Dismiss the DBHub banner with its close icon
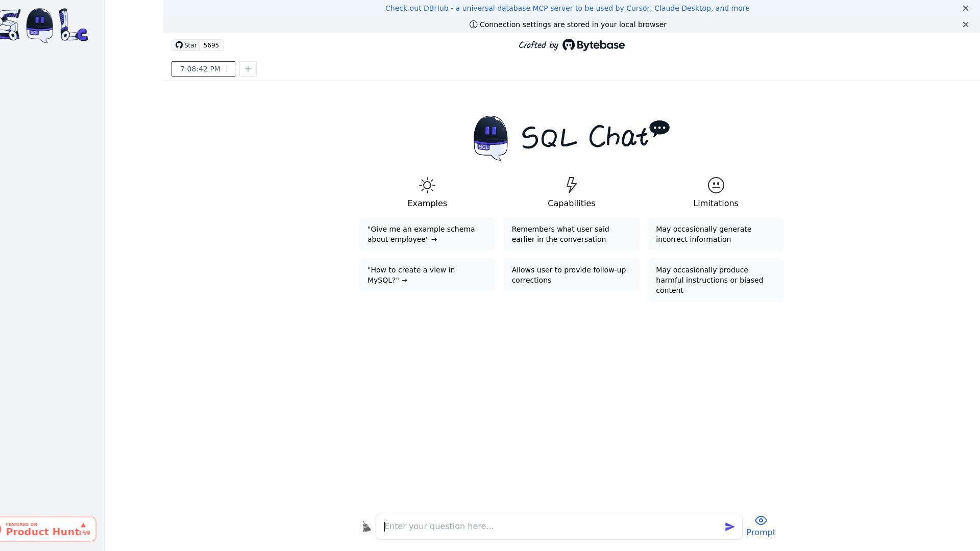The image size is (980, 551). pyautogui.click(x=965, y=8)
